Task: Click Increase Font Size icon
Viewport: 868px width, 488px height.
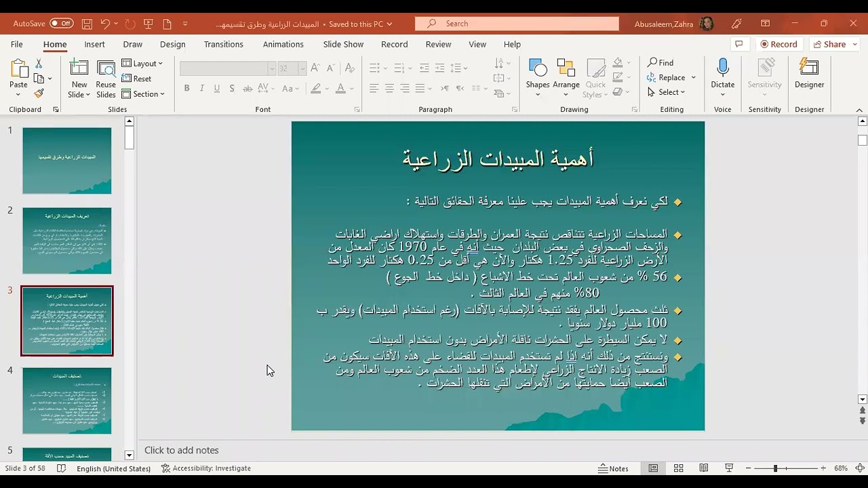Action: coord(316,68)
